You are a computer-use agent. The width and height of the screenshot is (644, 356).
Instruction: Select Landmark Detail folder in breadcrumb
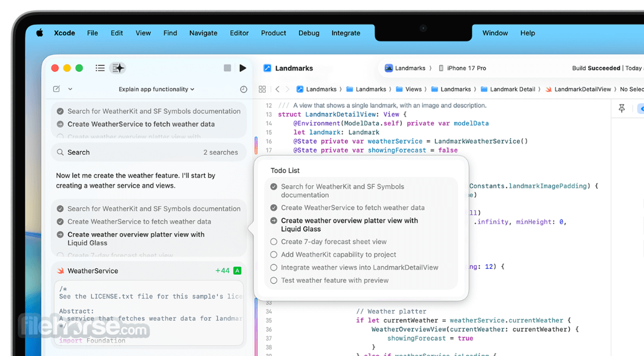(508, 89)
